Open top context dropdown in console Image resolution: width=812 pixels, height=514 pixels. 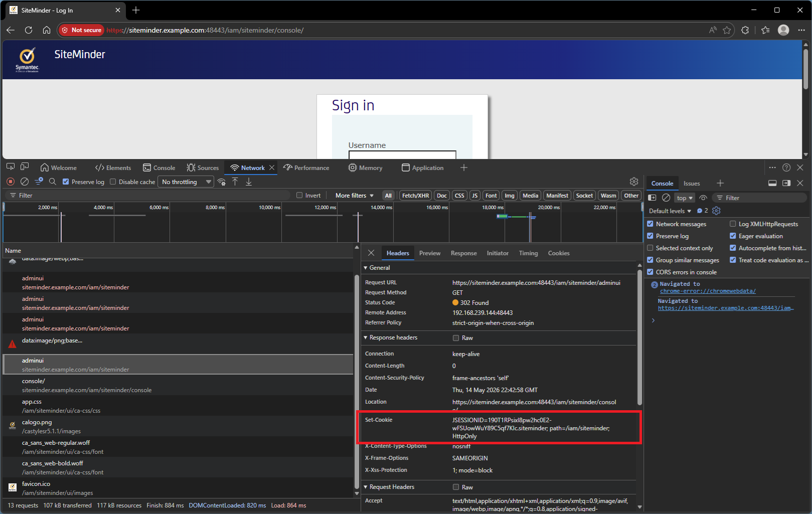pos(685,198)
